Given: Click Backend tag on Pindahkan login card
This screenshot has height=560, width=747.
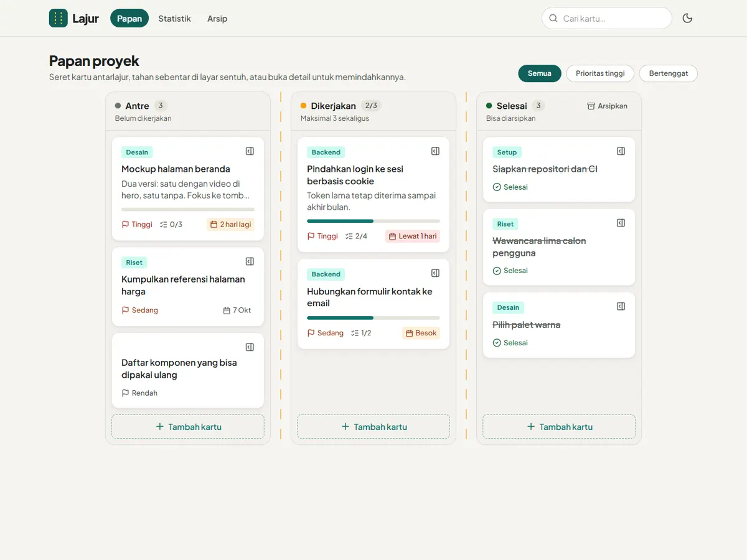Looking at the screenshot, I should (326, 152).
